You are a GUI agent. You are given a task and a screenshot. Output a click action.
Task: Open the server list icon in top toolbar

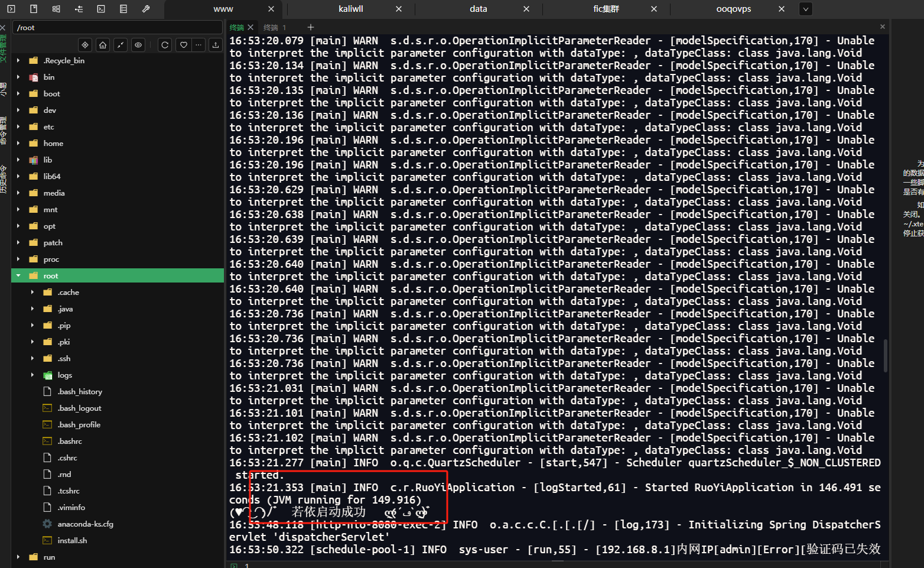[123, 9]
